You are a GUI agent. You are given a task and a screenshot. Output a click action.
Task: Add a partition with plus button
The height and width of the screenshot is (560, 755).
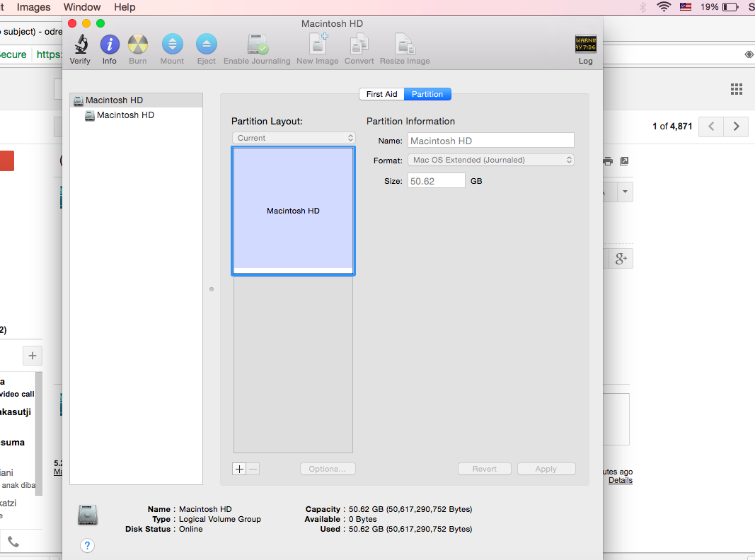tap(239, 469)
